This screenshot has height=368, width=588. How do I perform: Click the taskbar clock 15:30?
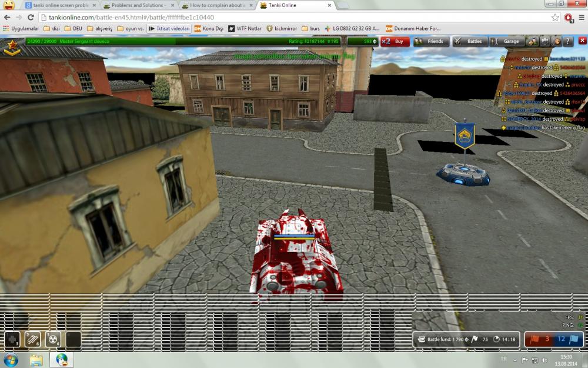coord(566,360)
